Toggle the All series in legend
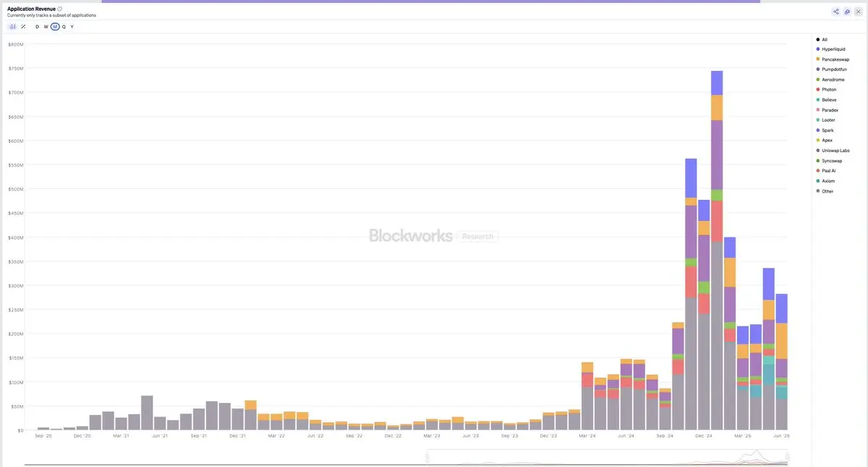This screenshot has height=467, width=868. (822, 39)
